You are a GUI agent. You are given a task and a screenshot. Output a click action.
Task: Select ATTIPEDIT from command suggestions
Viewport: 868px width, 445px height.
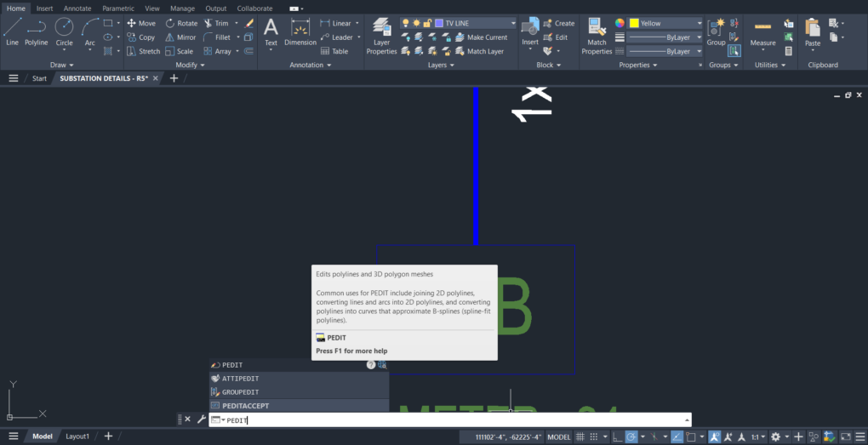(299, 379)
